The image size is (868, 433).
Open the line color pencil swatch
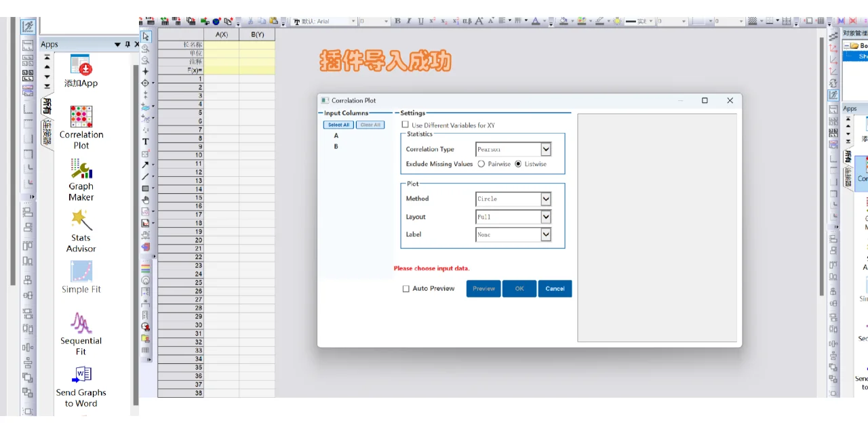coord(599,21)
